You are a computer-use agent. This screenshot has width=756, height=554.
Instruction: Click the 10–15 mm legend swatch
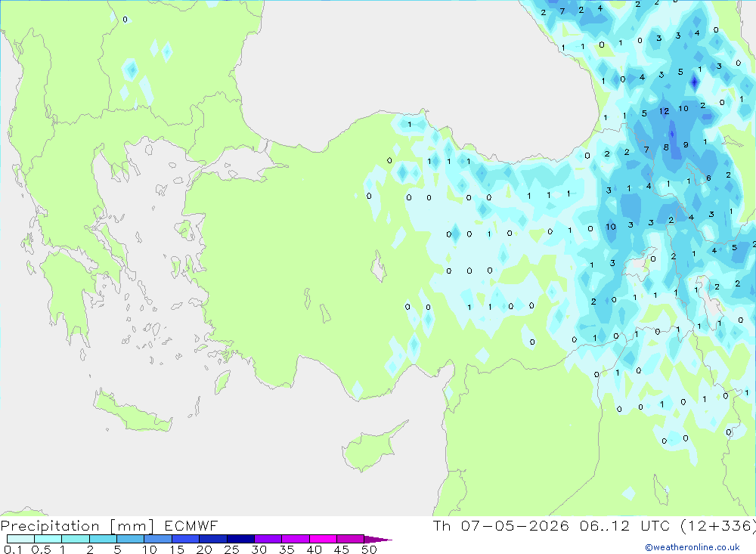(x=158, y=539)
